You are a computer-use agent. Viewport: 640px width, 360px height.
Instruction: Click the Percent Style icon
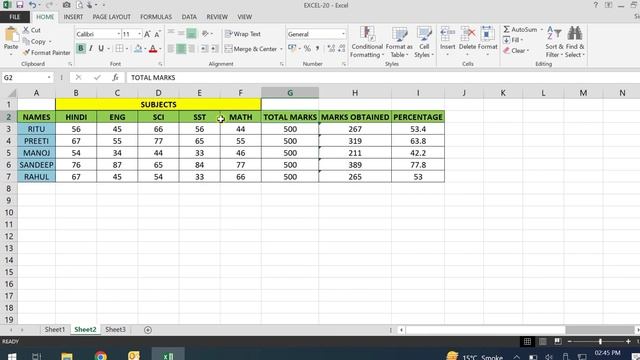(x=307, y=49)
